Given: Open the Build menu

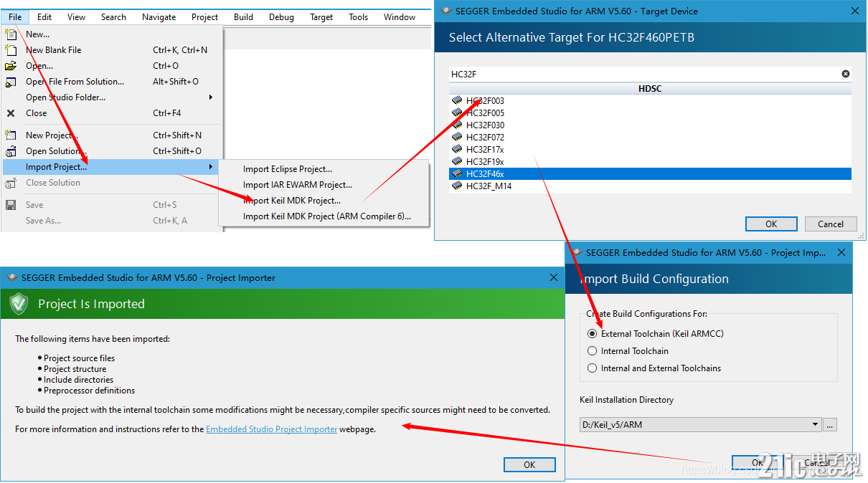Looking at the screenshot, I should [x=243, y=17].
